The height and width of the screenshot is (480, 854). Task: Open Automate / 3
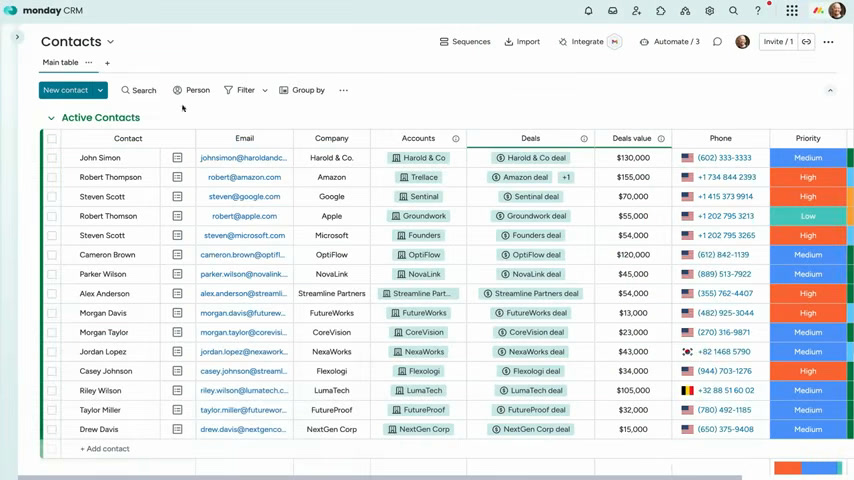click(670, 42)
